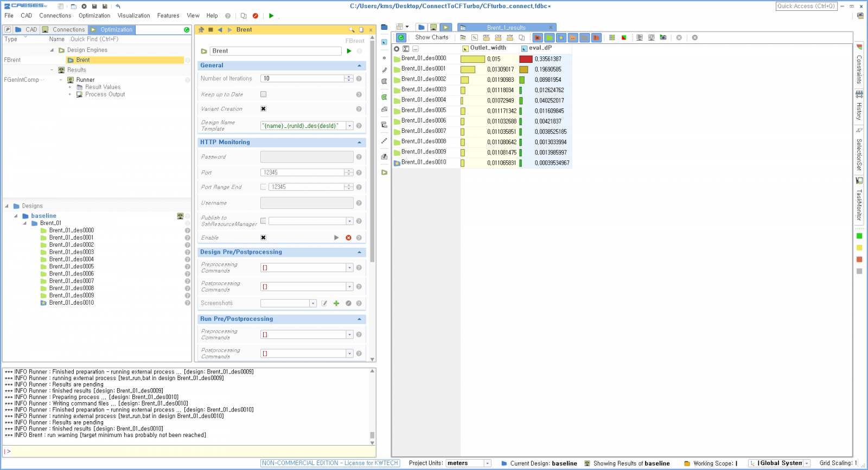Collapse the HTTP Monitoring section
The height and width of the screenshot is (470, 868).
[359, 143]
